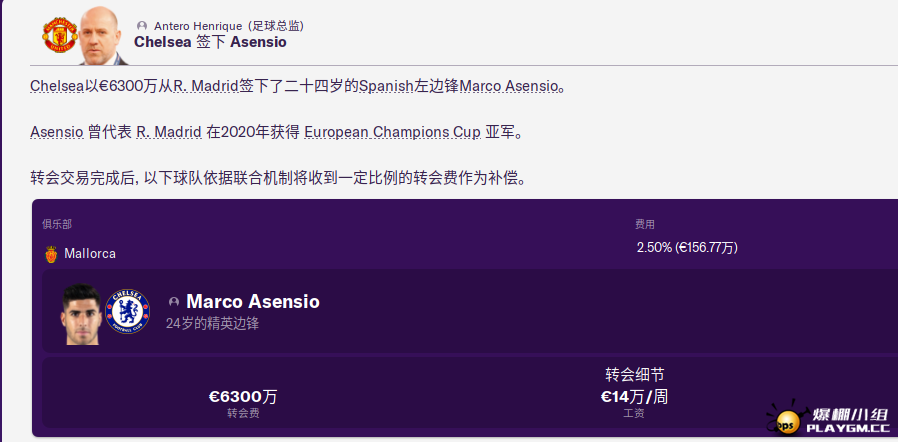This screenshot has height=442, width=898.
Task: Click the Chelsea crest on player card
Action: pyautogui.click(x=126, y=311)
